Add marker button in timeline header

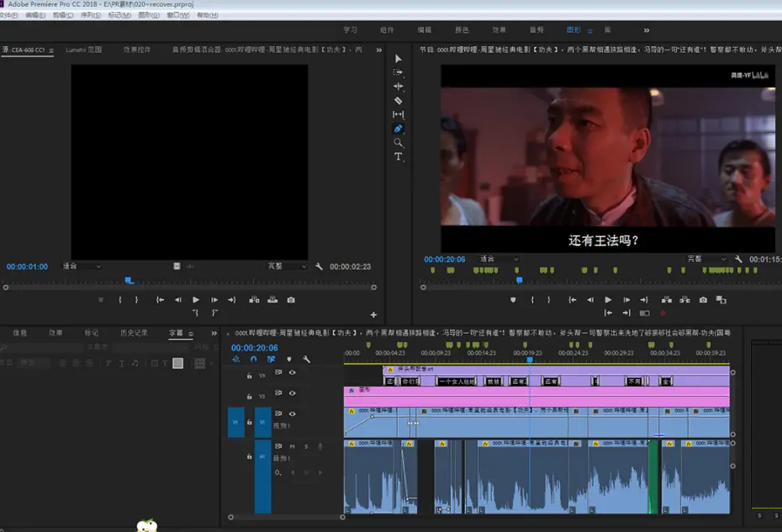288,359
